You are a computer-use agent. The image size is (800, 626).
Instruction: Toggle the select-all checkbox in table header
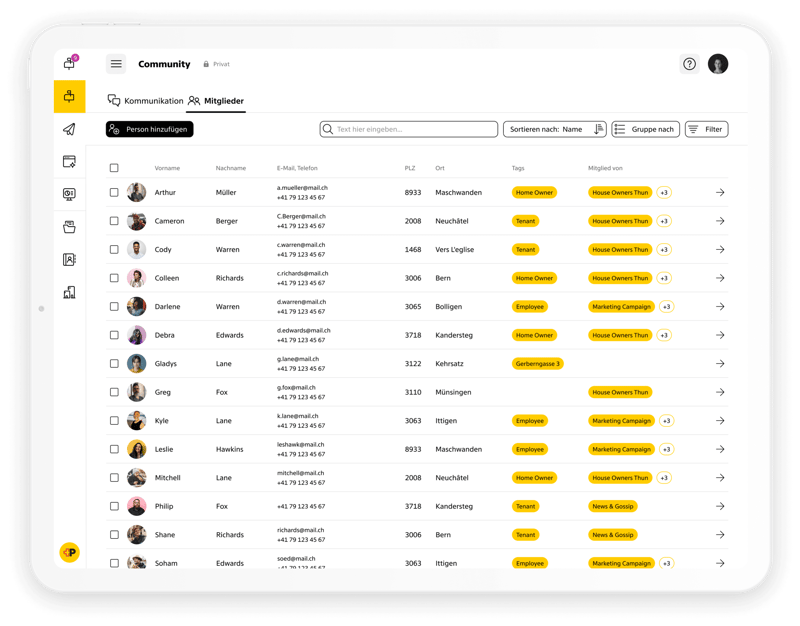[116, 168]
